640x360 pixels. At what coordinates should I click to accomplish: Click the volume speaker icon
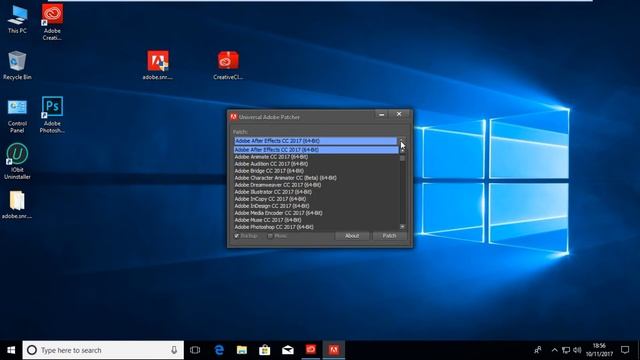pos(577,350)
